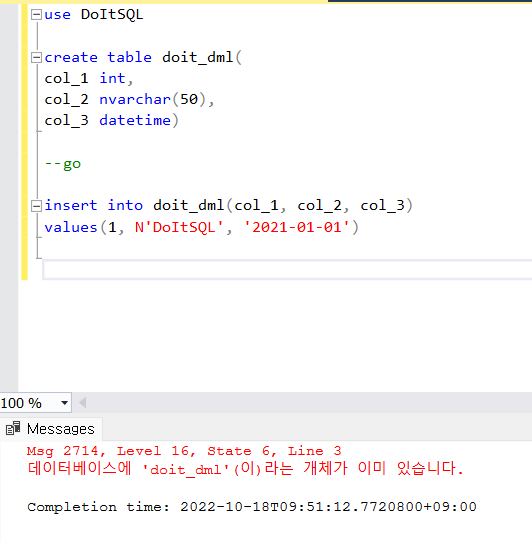Click the 'Msg 2714, Level 16' error line
The image size is (532, 542).
click(x=184, y=451)
